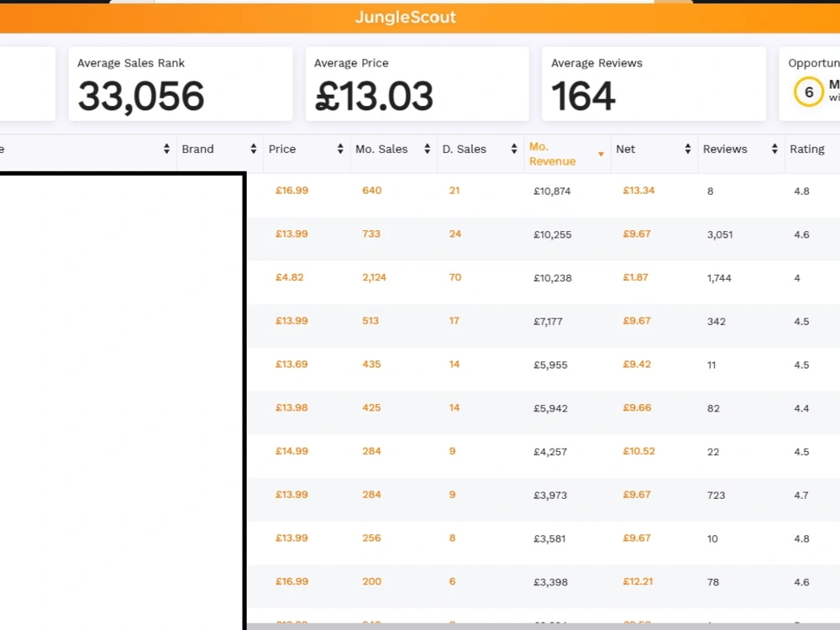Select daily sales value 17
Screen dimensions: 840x630
(x=454, y=320)
